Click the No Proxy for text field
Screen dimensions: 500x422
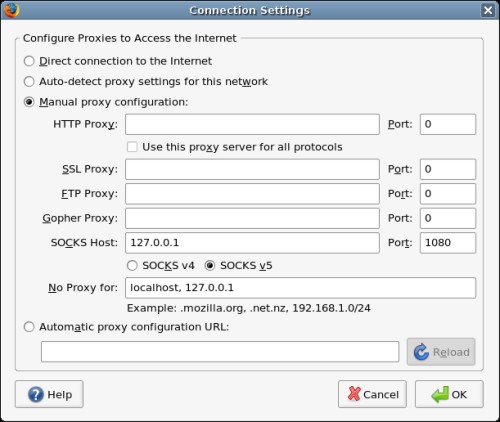[x=300, y=288]
